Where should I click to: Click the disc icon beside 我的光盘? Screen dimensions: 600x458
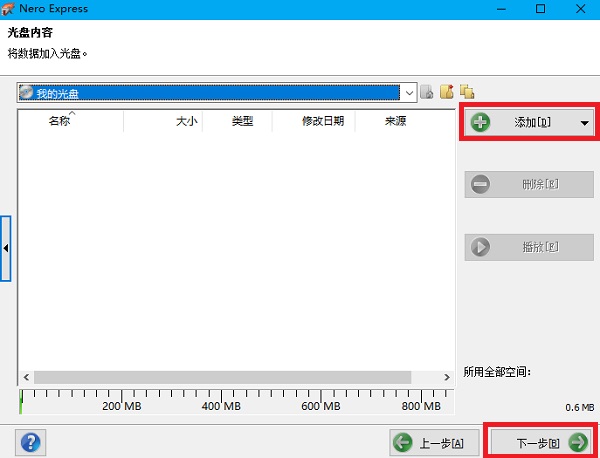[x=26, y=93]
